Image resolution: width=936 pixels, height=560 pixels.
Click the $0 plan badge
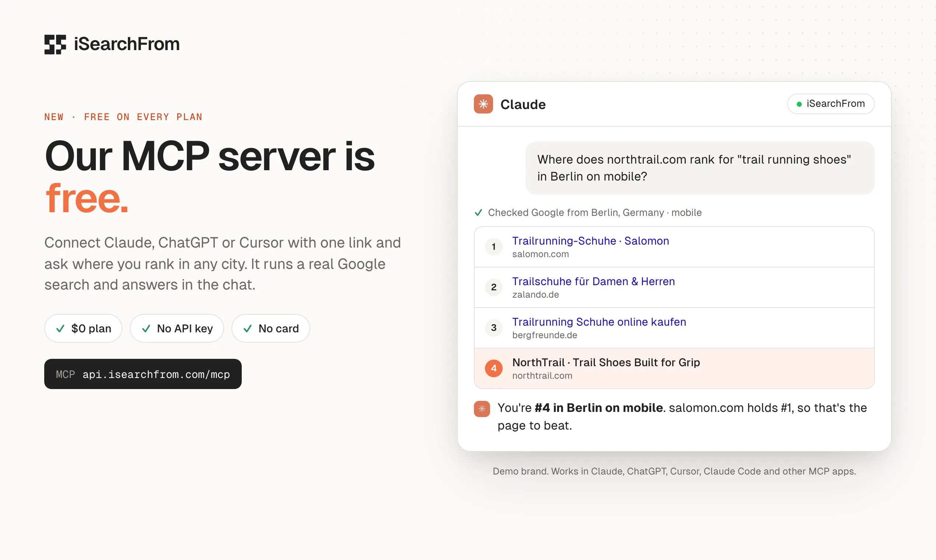pos(83,328)
